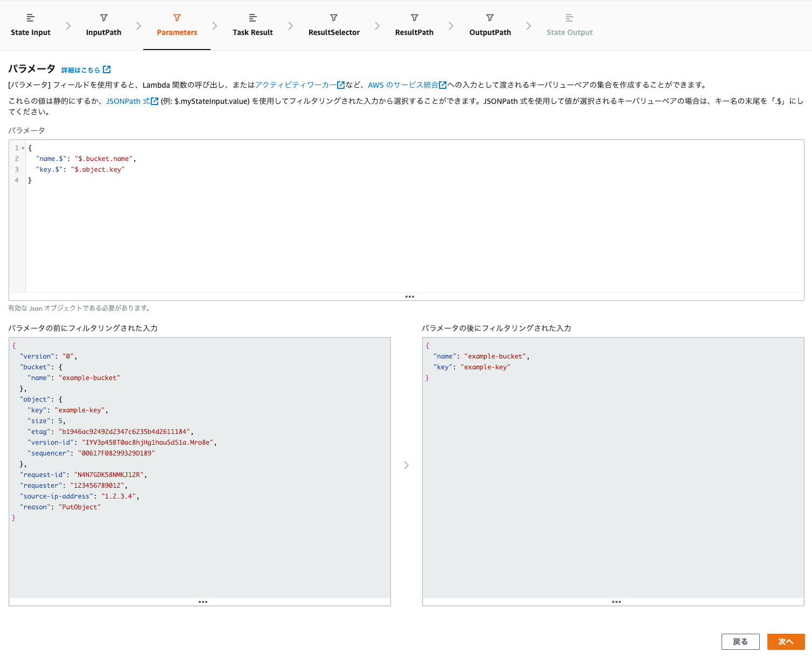Expand the ellipsis under the left input panel
The height and width of the screenshot is (659, 812).
(x=203, y=601)
